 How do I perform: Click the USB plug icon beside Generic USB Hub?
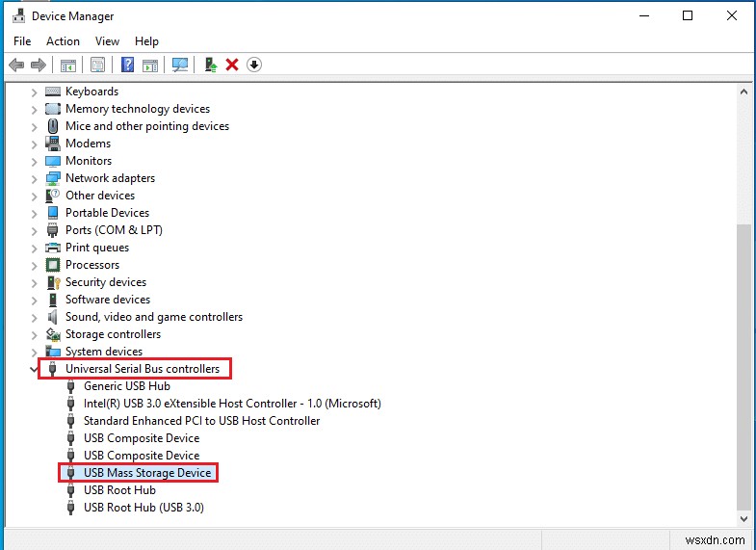pos(71,386)
